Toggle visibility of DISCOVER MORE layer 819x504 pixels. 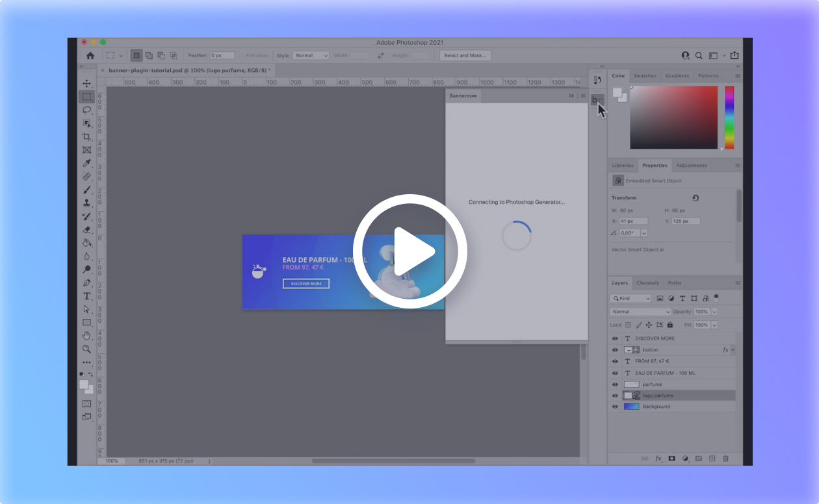[615, 338]
